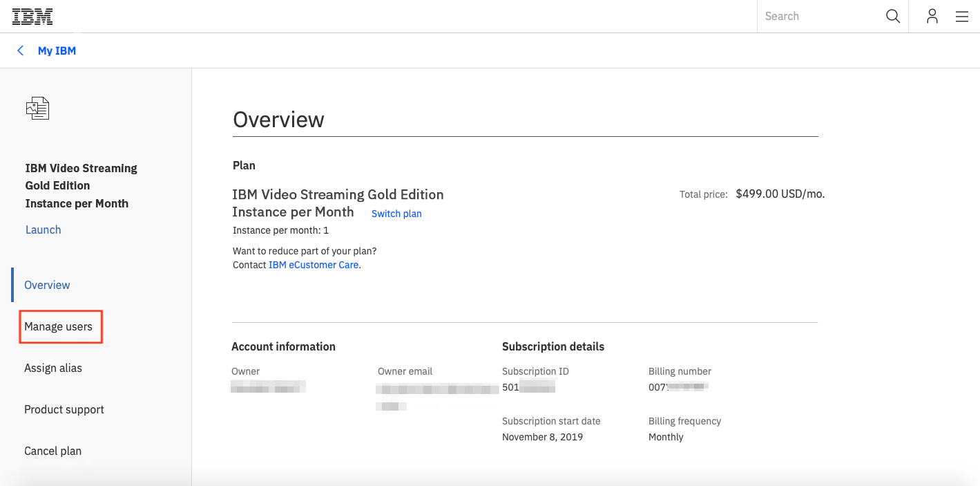Select Overview in the sidebar
Screen dimensions: 980x486
[x=47, y=285]
